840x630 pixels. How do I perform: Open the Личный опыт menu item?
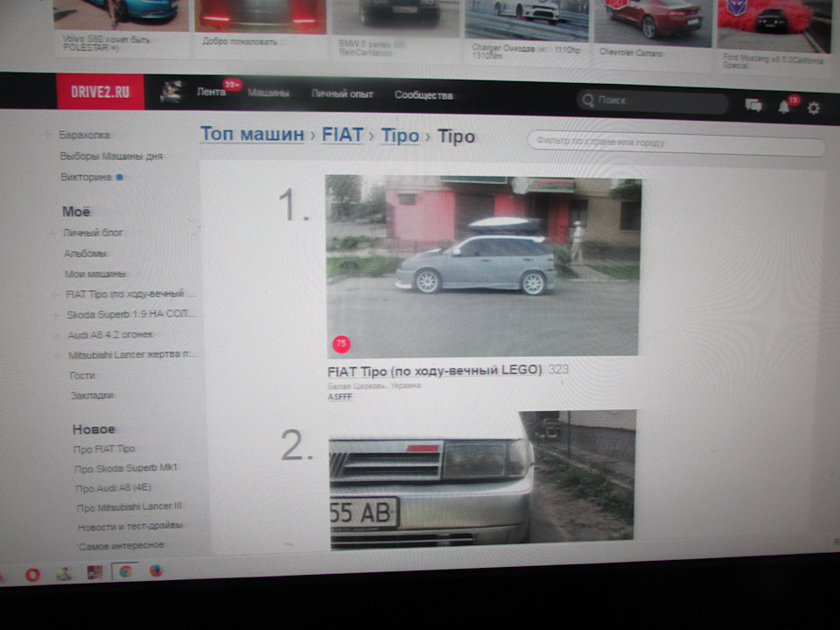point(342,94)
